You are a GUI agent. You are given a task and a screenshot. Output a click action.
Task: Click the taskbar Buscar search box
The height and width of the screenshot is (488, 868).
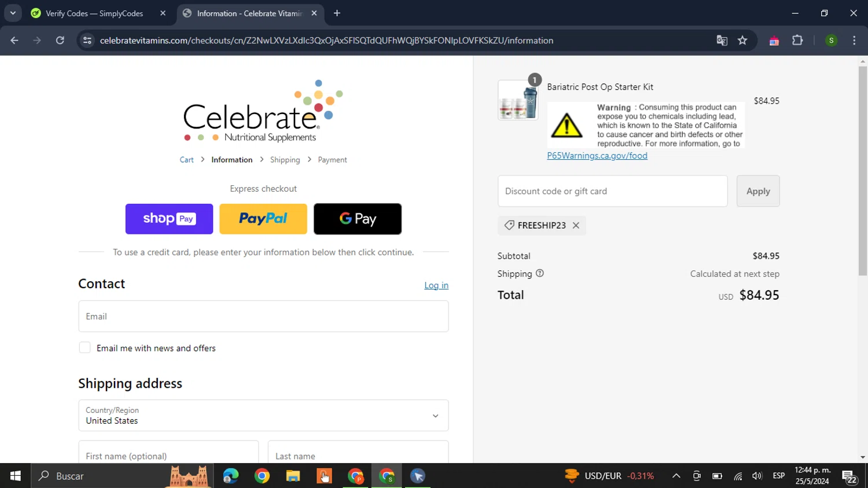122,476
